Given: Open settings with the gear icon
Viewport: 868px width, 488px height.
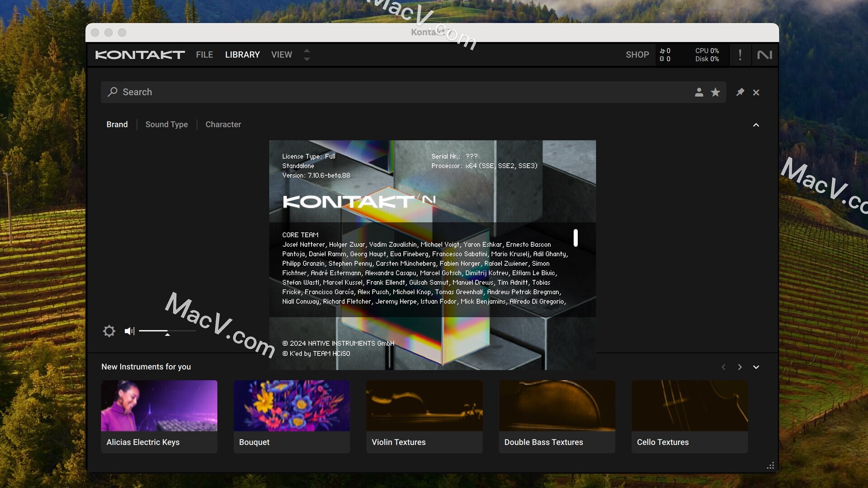Looking at the screenshot, I should pyautogui.click(x=109, y=331).
